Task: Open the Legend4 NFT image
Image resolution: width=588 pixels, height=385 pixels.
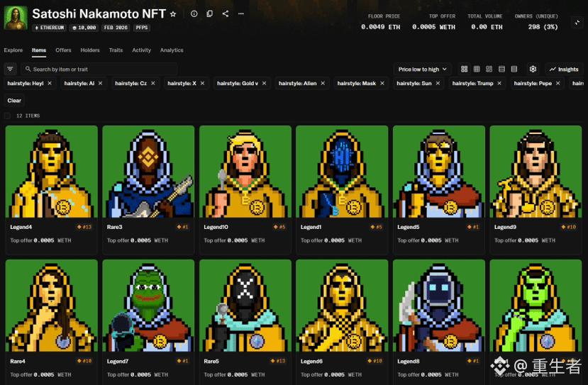Action: (51, 172)
